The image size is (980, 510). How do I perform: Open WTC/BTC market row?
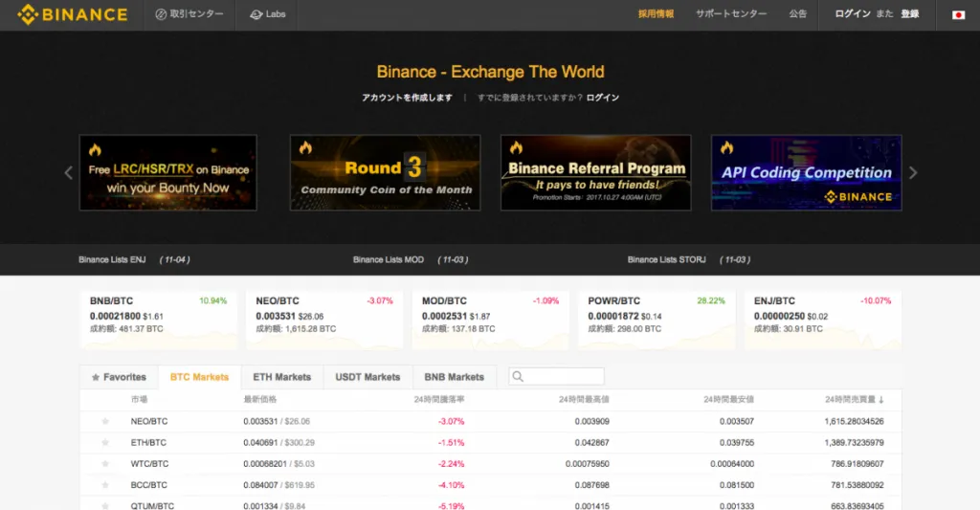(x=491, y=464)
